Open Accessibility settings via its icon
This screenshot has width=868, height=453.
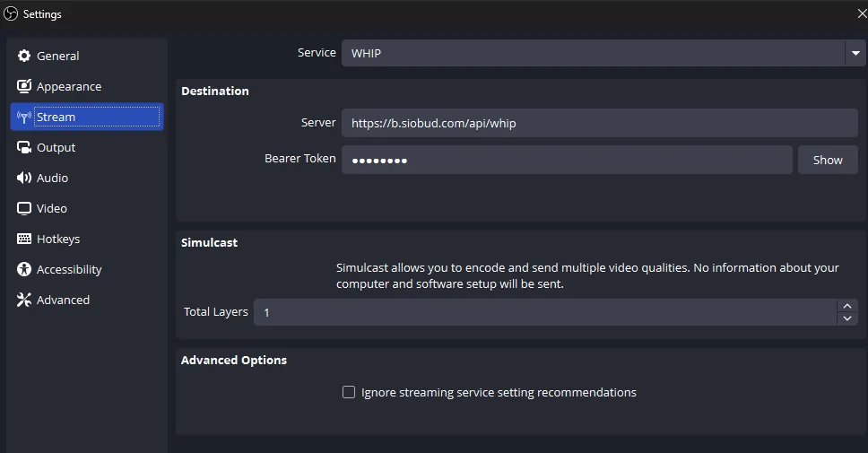click(x=24, y=269)
